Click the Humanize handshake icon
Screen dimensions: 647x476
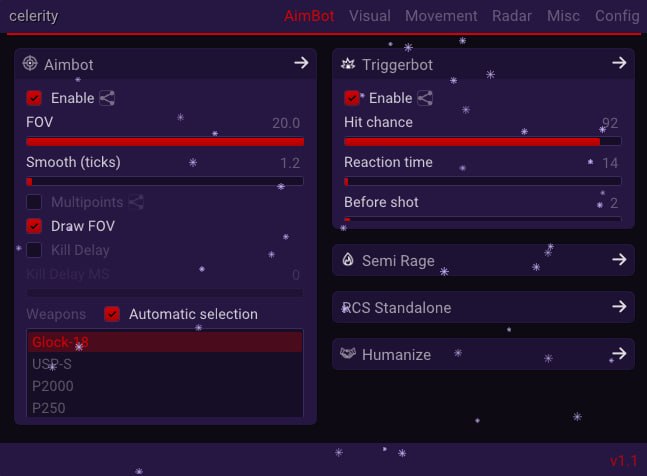tap(348, 353)
